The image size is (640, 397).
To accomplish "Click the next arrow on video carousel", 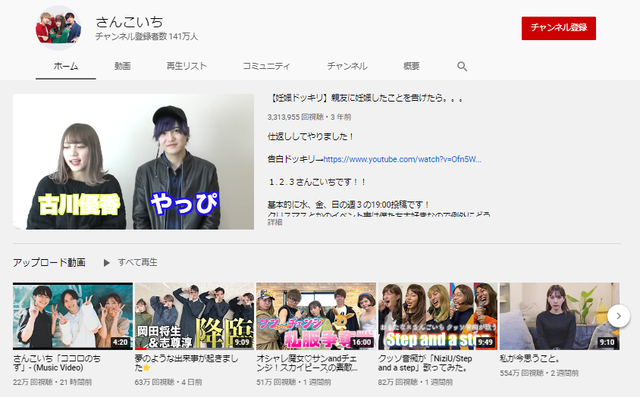I will [618, 316].
